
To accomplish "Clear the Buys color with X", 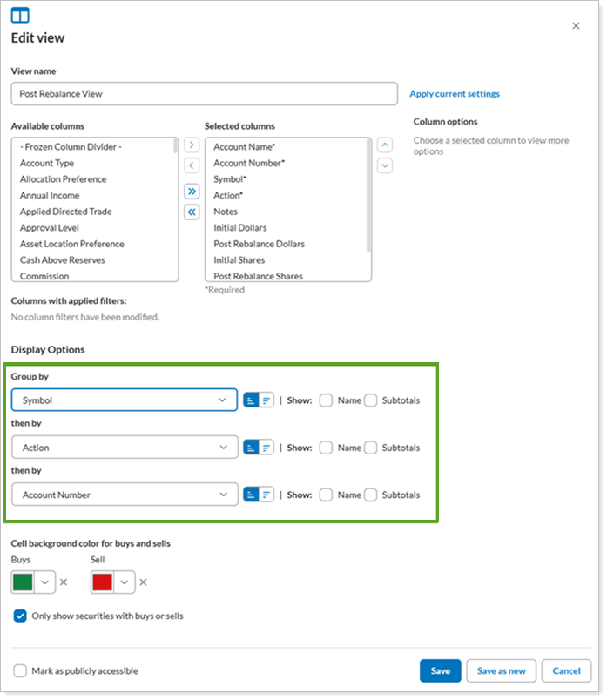I will point(64,582).
